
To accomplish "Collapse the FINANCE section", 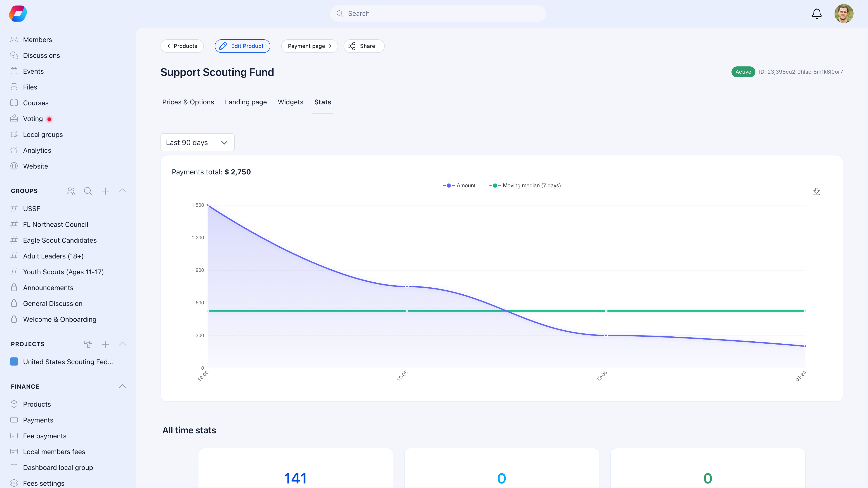I will click(x=122, y=386).
